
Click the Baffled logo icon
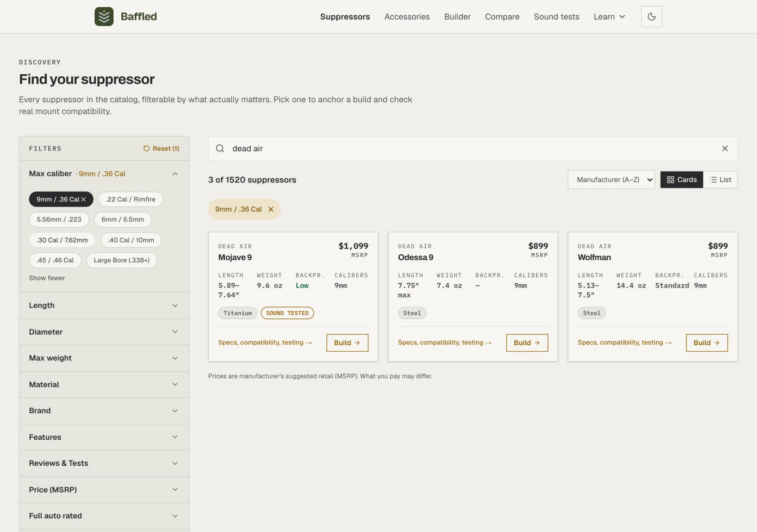tap(104, 17)
